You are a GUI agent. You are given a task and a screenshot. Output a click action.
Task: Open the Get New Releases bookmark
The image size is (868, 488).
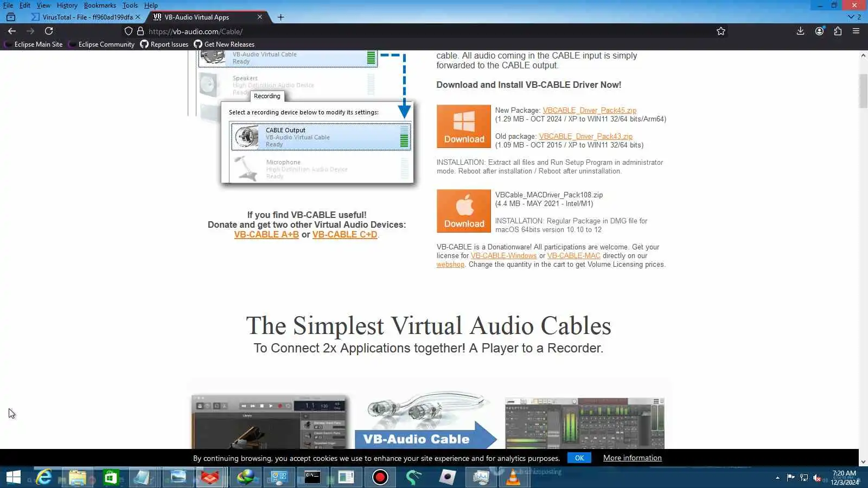click(x=224, y=44)
